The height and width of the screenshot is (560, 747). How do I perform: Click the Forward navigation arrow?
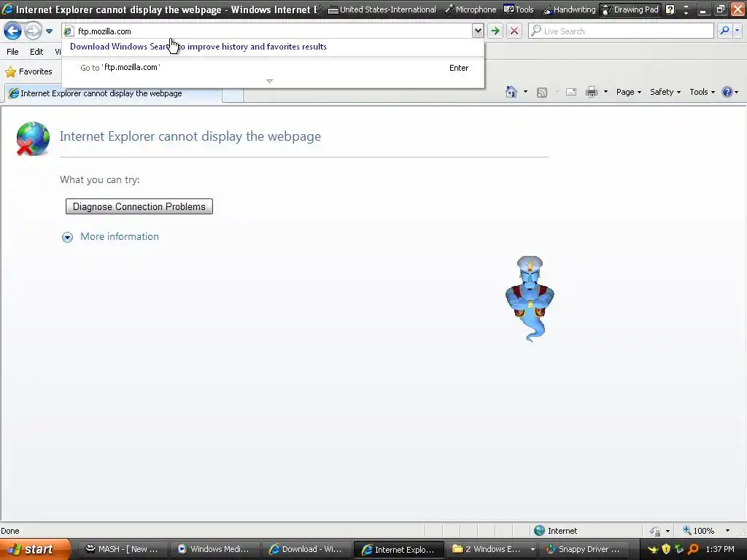click(33, 31)
